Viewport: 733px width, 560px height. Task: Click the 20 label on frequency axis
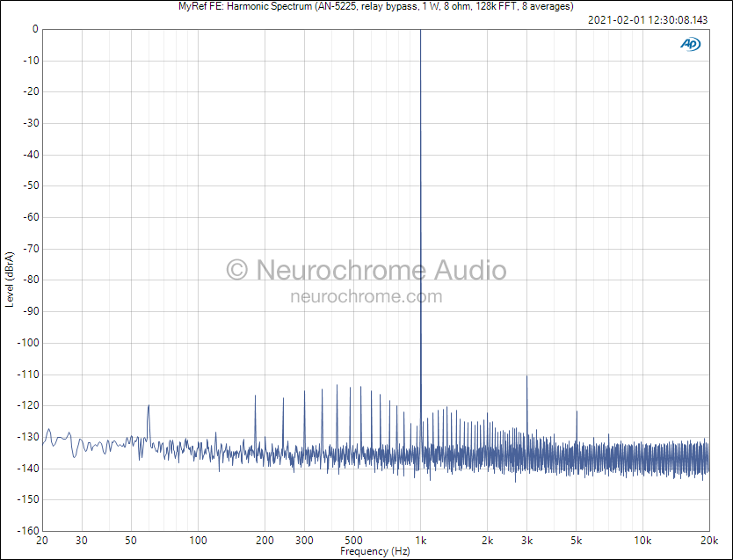pos(42,541)
